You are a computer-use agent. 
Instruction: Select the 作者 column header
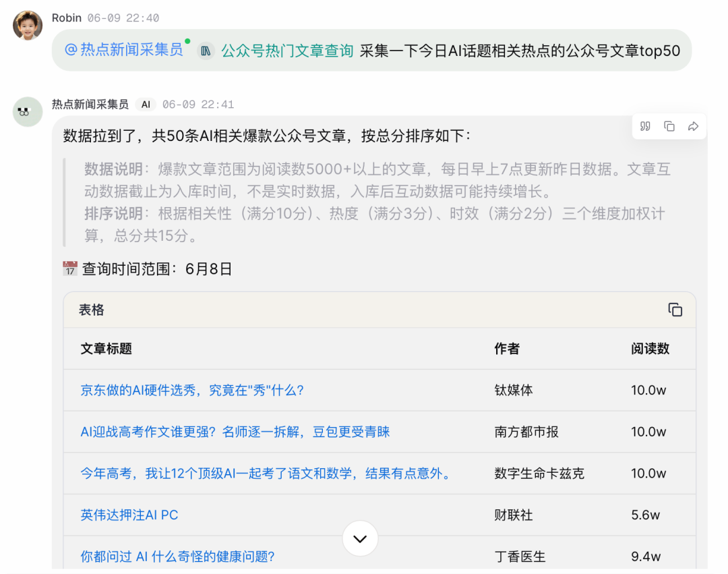tap(507, 349)
